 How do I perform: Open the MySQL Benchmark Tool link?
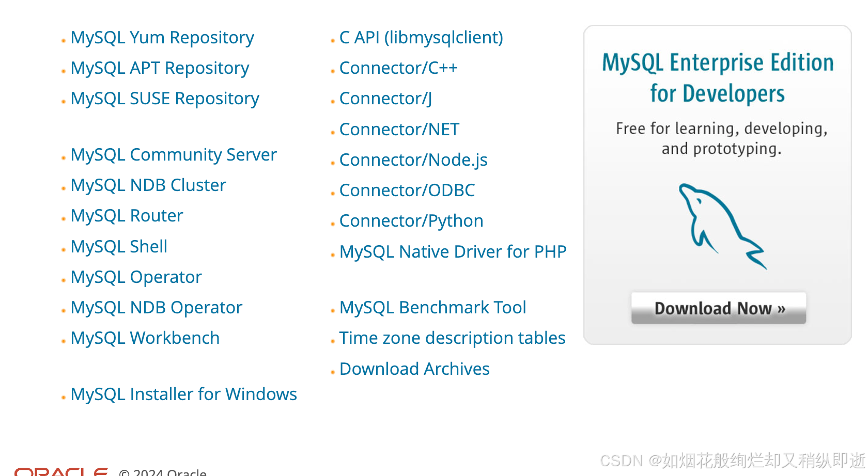coord(432,308)
